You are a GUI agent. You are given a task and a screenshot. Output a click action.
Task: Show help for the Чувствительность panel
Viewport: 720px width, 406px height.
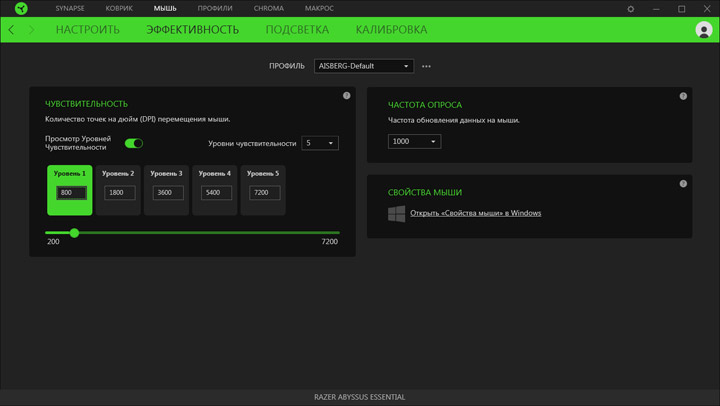(x=347, y=96)
